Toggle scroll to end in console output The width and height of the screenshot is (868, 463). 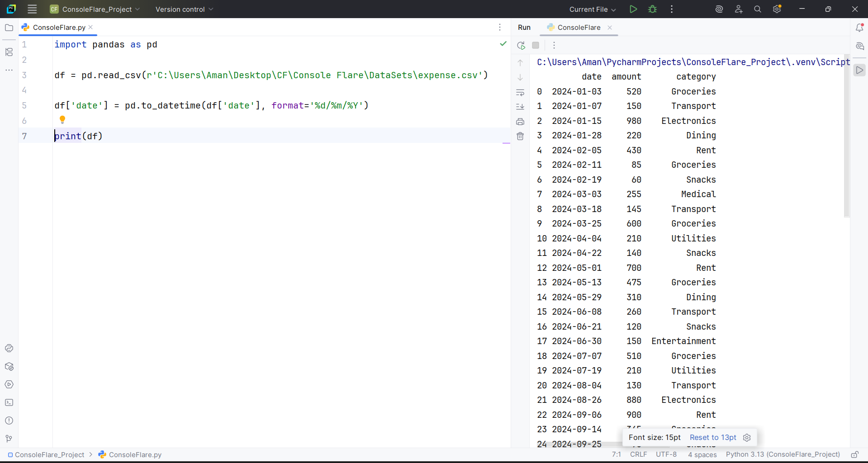tap(521, 107)
